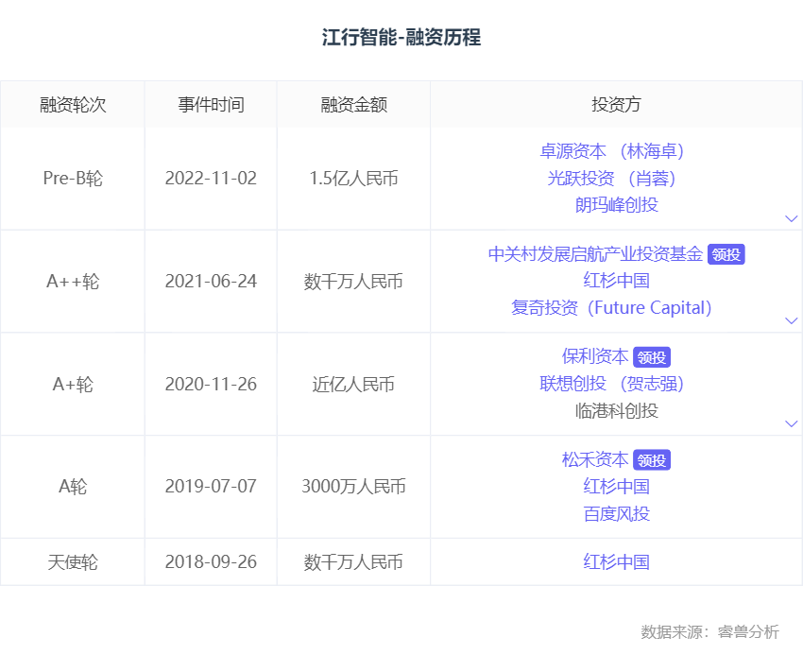Open the 百度风投 investor link
Screen dimensions: 803x672
617,514
